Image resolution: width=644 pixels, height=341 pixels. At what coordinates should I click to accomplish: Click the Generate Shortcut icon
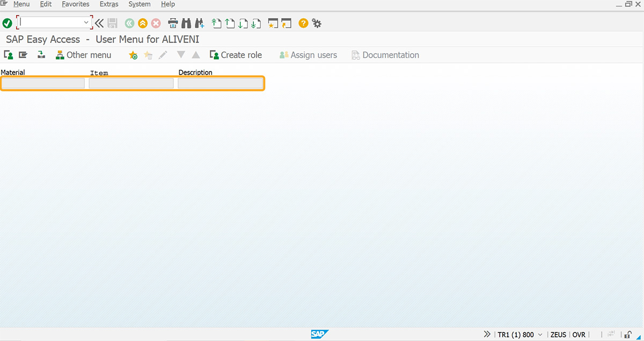287,23
